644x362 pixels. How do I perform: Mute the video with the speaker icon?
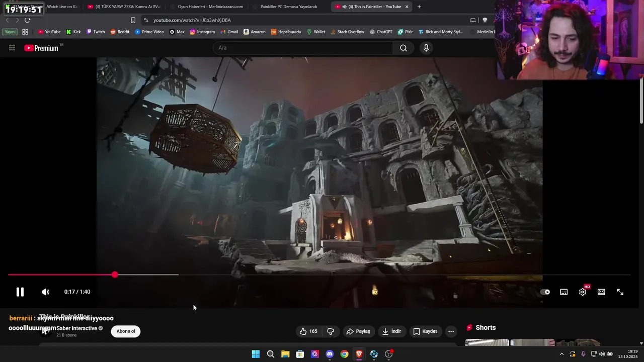(45, 292)
